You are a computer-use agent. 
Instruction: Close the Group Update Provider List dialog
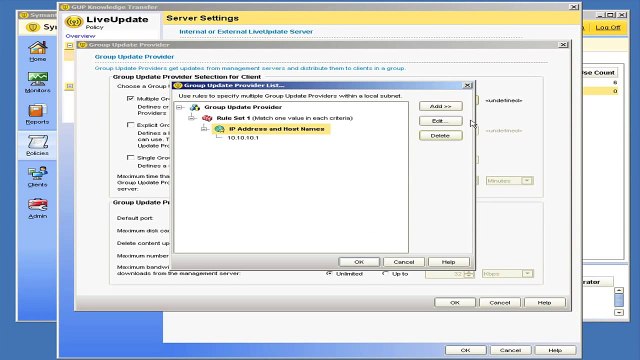coord(468,85)
